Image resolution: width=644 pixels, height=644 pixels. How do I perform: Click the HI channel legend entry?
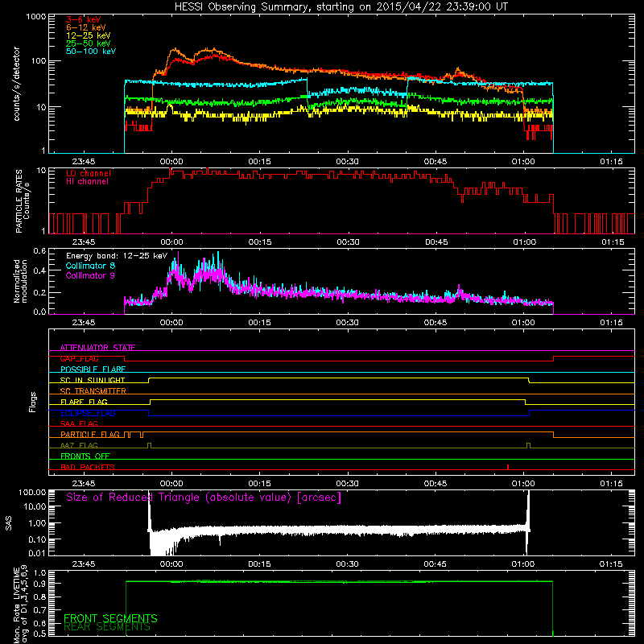point(87,182)
